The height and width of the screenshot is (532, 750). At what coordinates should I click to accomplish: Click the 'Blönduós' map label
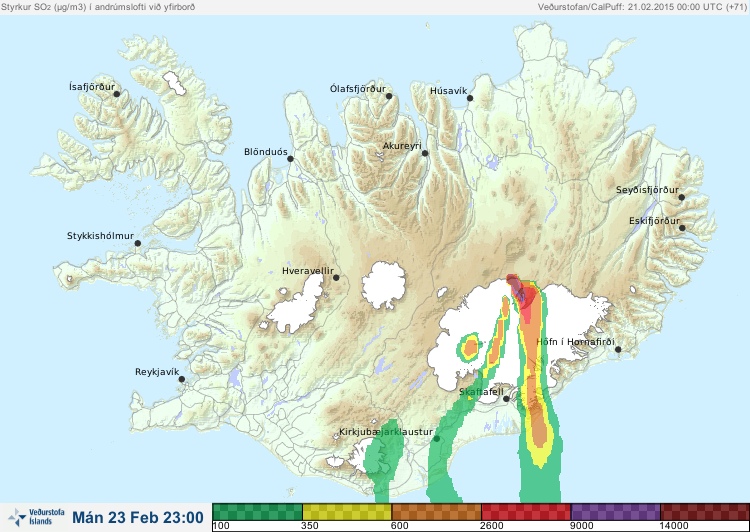pos(266,152)
